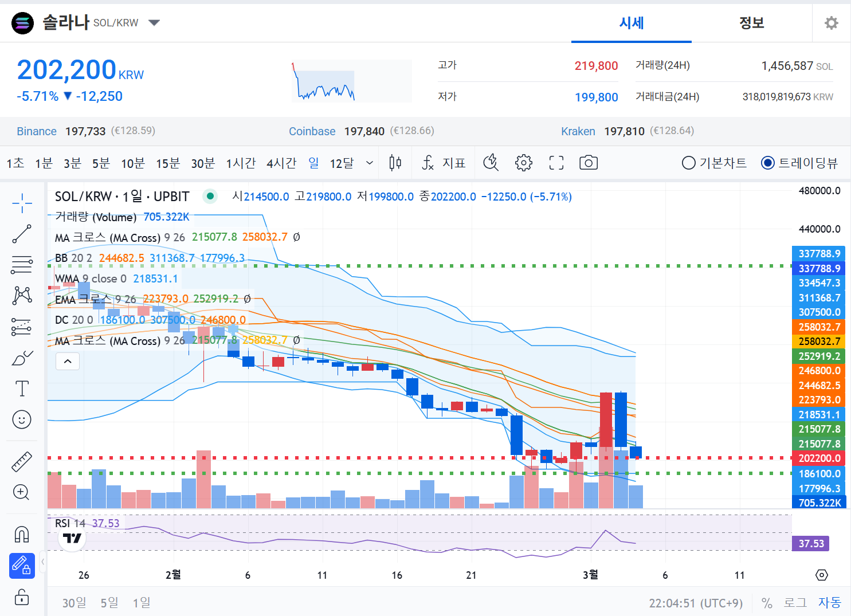This screenshot has width=851, height=616.
Task: Lock all drawing tools
Action: (22, 597)
